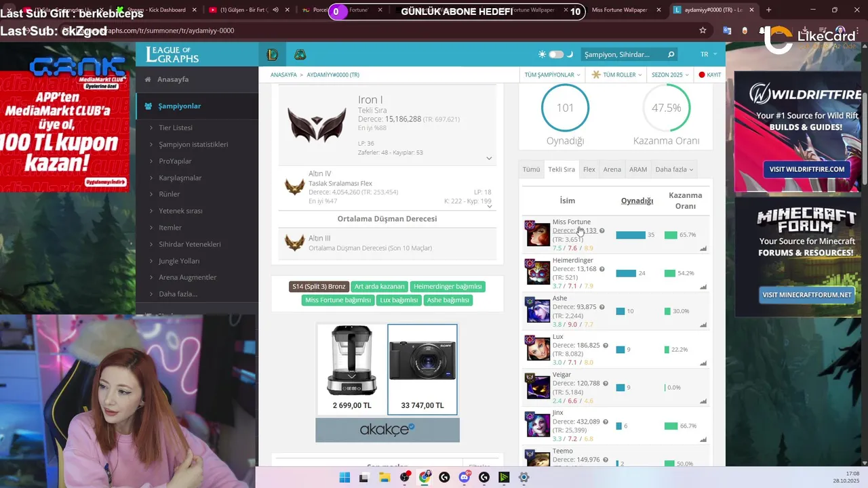Open Şampiyon istatistikleri sidebar item

[x=193, y=144]
